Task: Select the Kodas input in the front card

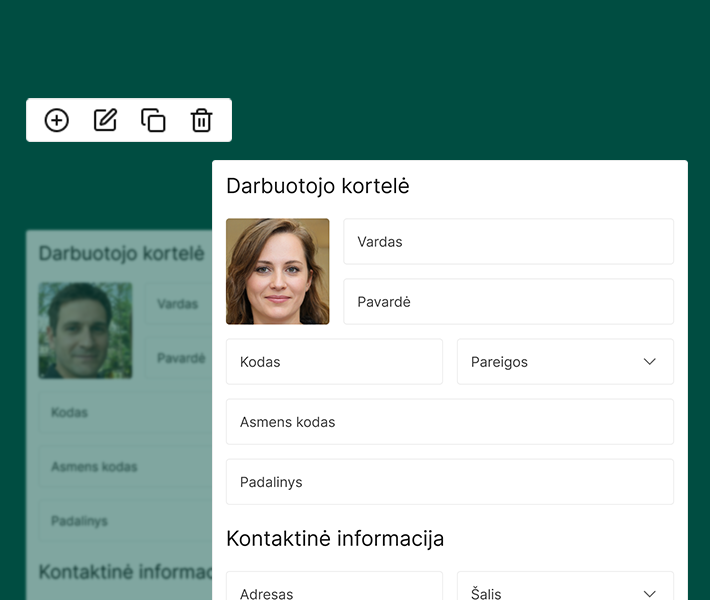Action: tap(334, 362)
